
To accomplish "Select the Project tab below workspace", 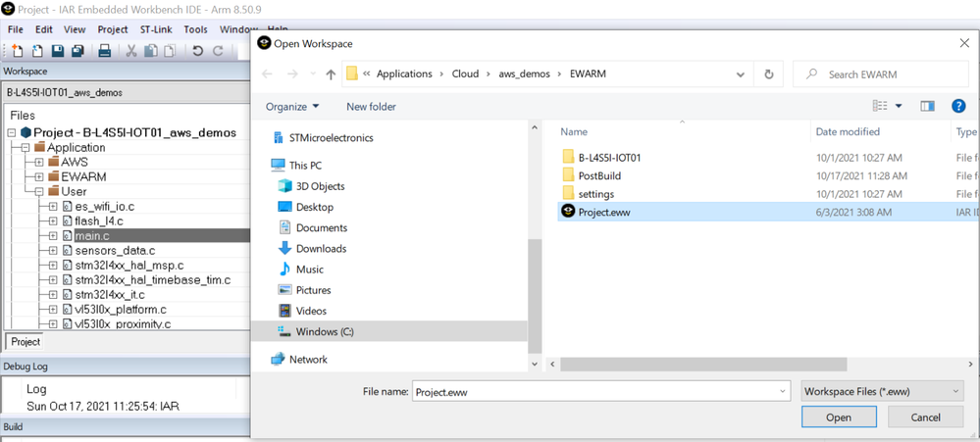I will (x=26, y=342).
